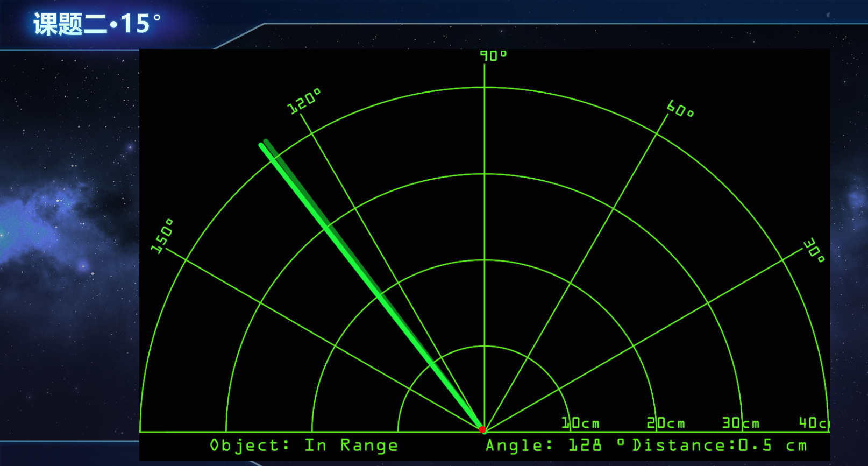This screenshot has width=868, height=466.
Task: Click the 150° angle label
Action: 162,236
